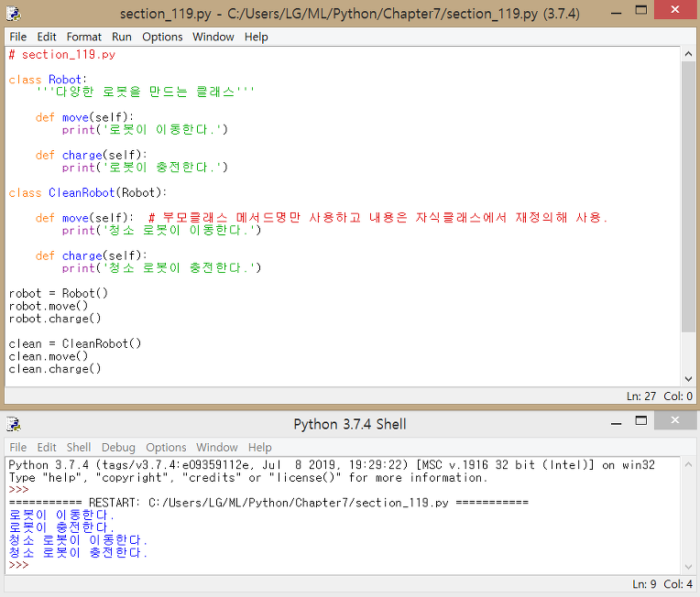700x597 pixels.
Task: Click the last '>>>' prompt in Shell
Action: pyautogui.click(x=18, y=565)
